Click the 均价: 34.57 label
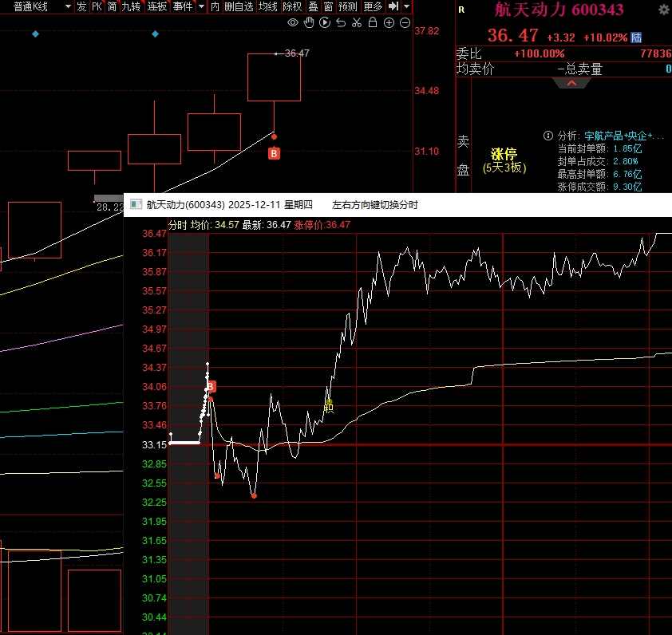 (x=215, y=225)
